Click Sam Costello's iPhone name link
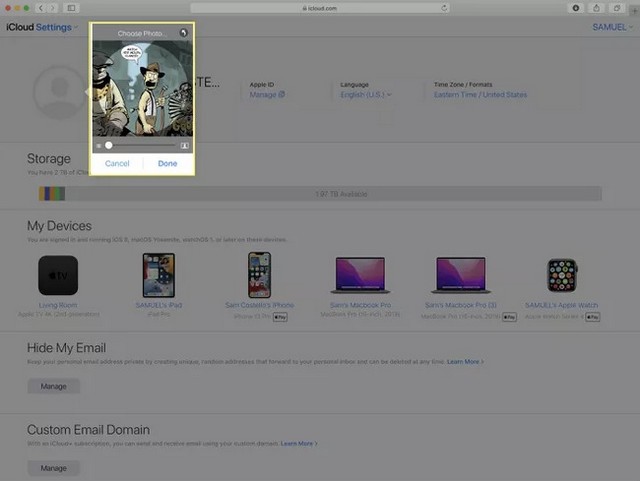 click(x=260, y=305)
